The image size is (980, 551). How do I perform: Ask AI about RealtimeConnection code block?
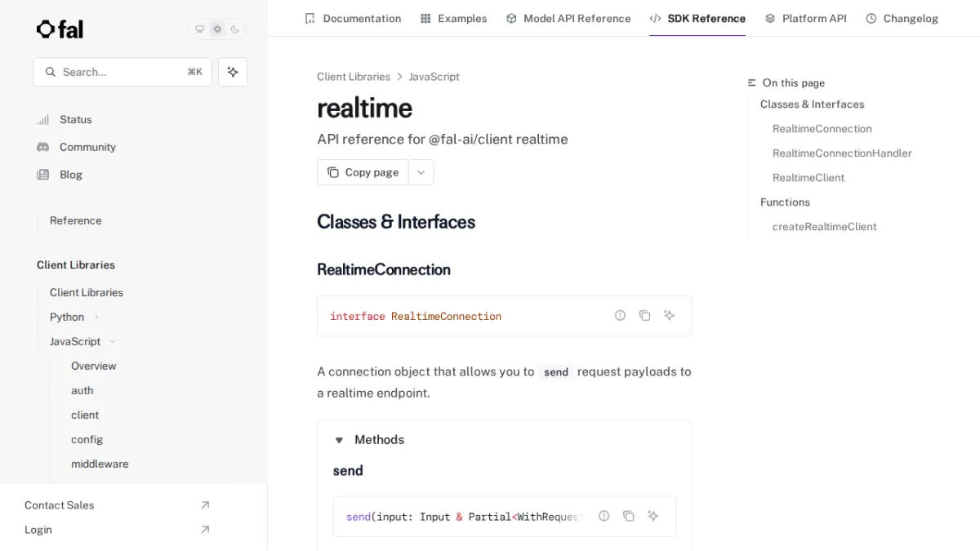click(x=670, y=315)
